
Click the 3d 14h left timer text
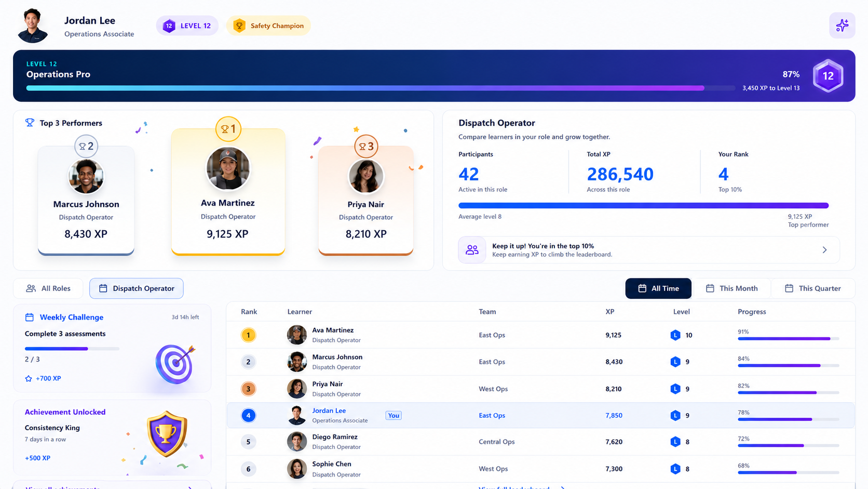[185, 317]
